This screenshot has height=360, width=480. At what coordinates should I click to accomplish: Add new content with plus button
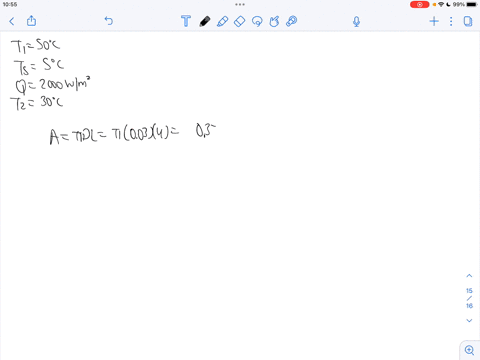click(434, 21)
